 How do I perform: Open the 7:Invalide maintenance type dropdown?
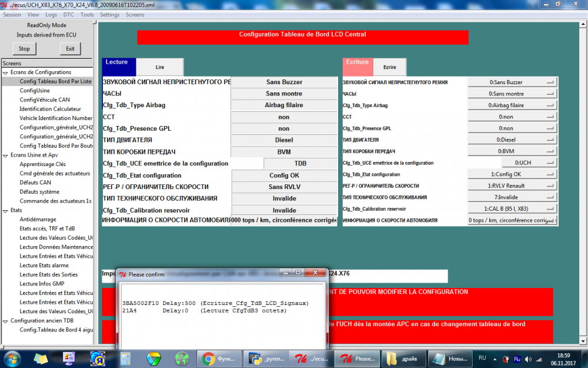click(512, 197)
